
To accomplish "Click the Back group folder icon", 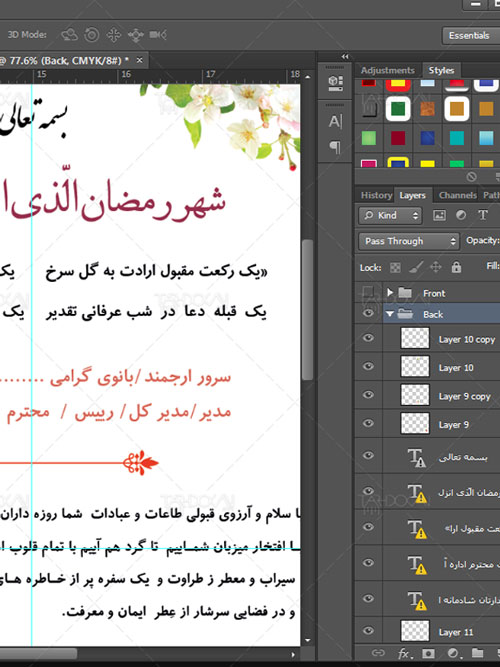I will [x=405, y=314].
